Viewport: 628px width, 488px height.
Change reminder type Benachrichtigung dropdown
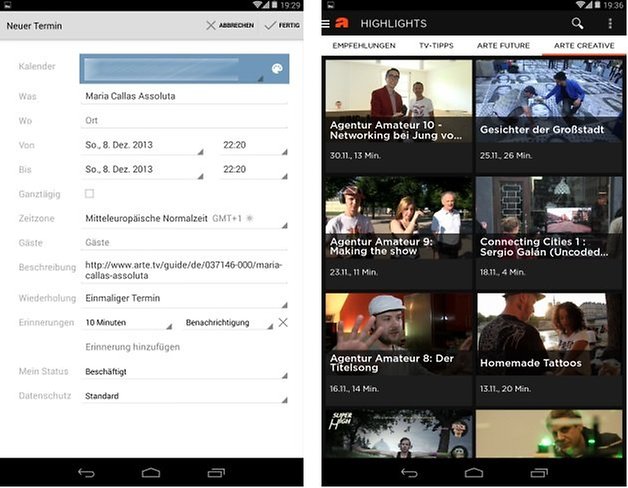click(228, 323)
